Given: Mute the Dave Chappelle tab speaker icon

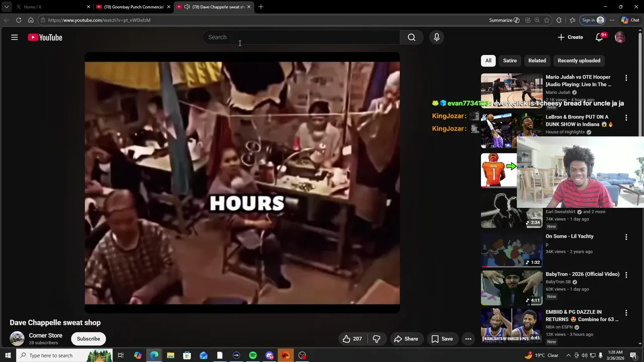Looking at the screenshot, I should tap(187, 7).
